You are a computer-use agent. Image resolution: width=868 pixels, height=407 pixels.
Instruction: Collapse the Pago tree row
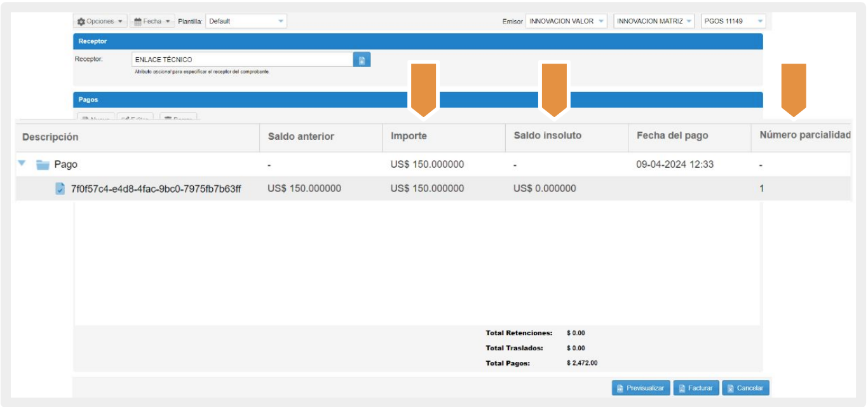coord(22,164)
